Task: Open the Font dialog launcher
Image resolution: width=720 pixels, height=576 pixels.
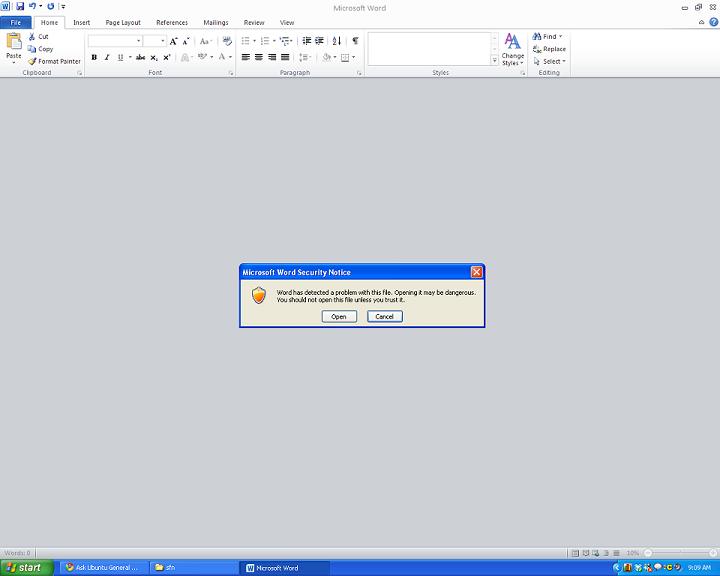Action: pos(231,73)
